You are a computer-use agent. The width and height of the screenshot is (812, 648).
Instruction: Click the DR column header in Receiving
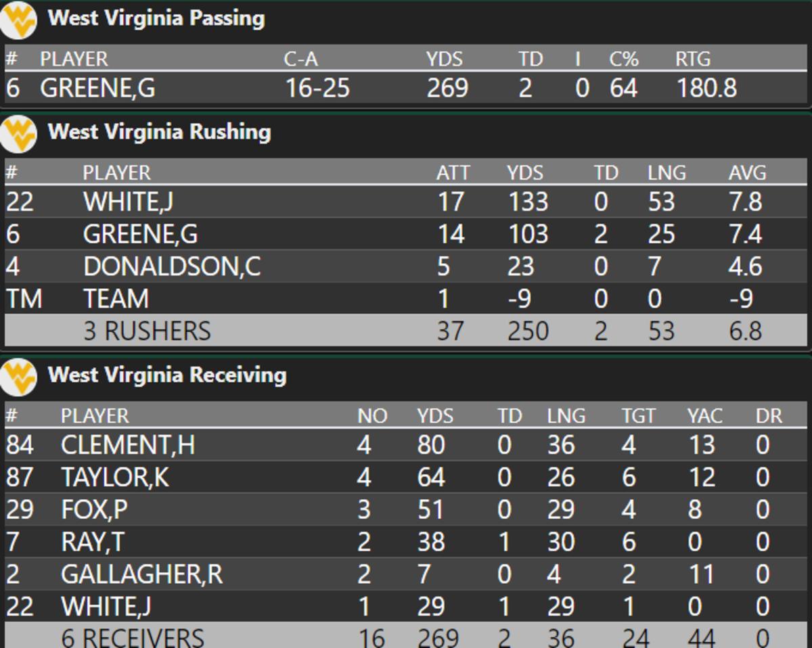pos(768,416)
